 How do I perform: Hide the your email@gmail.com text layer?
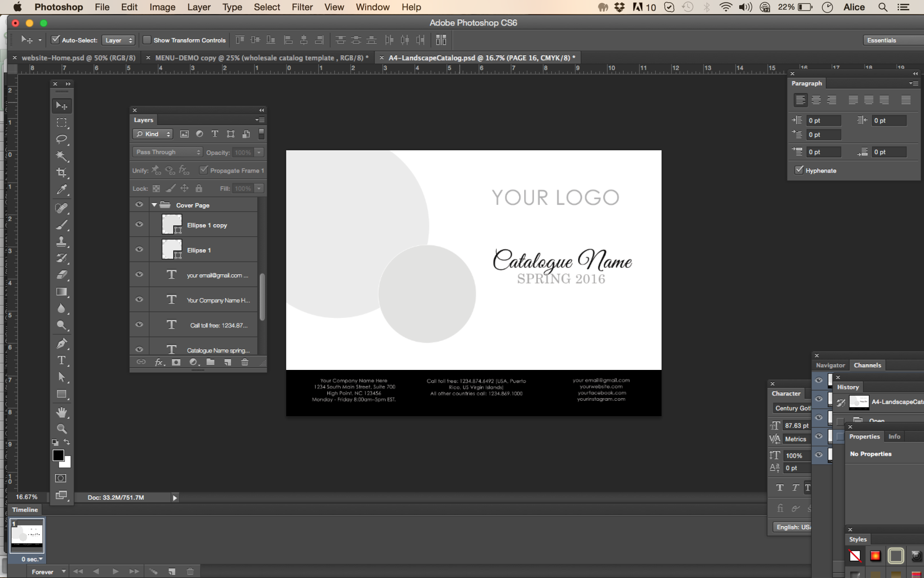139,275
